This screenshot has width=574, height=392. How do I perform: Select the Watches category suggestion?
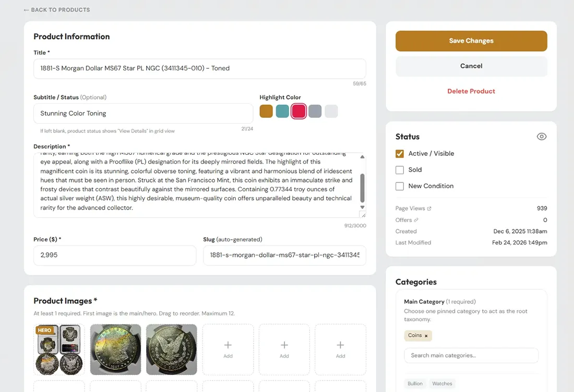(x=442, y=384)
